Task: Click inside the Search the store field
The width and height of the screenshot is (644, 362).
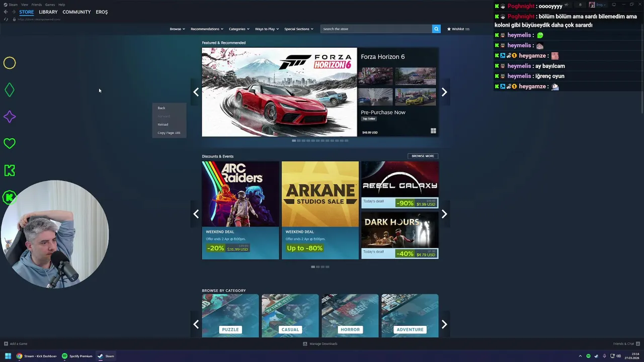Action: click(x=376, y=29)
